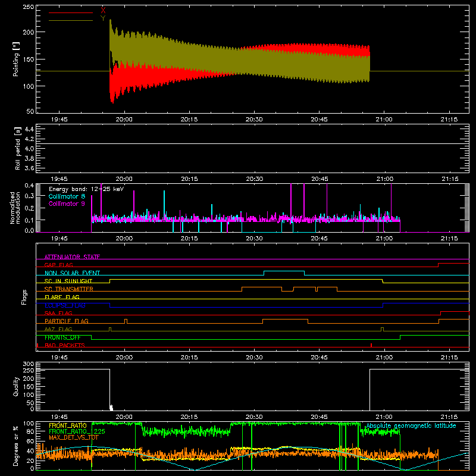Click the 'Roll period [s]' axis title
The image size is (476, 476).
coord(17,148)
